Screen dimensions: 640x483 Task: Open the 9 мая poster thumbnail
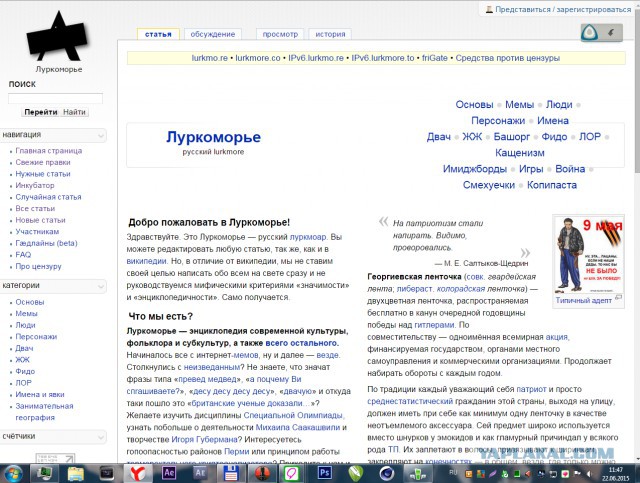point(588,254)
